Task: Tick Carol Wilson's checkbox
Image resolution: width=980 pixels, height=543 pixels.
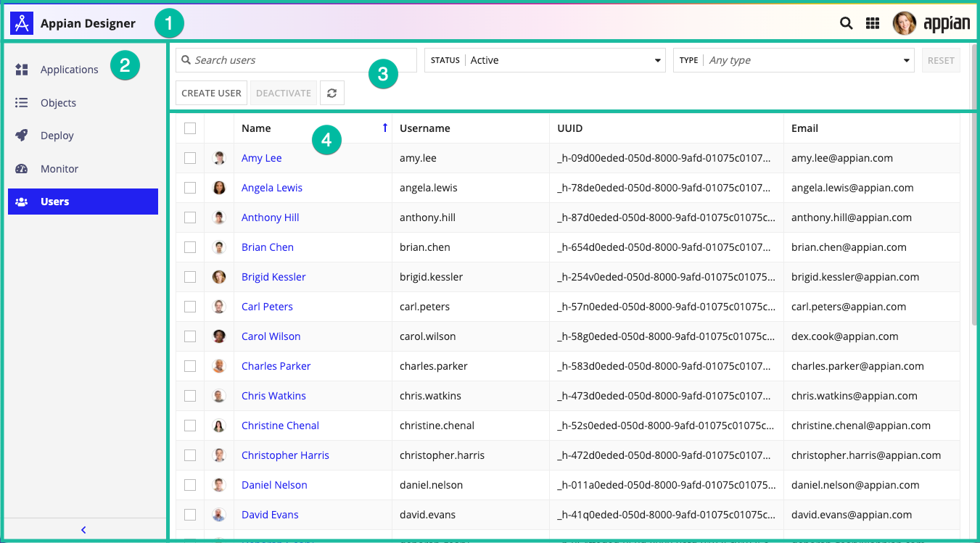Action: pos(190,336)
